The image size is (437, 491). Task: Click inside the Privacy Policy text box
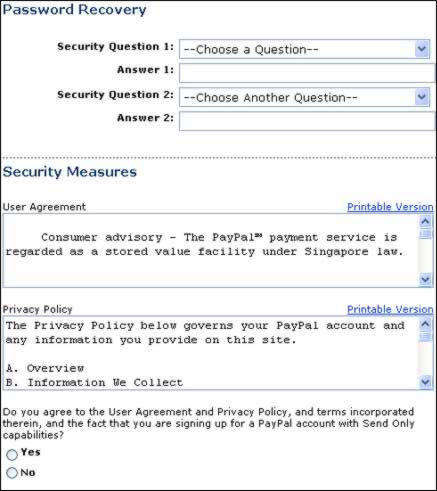coord(211,353)
